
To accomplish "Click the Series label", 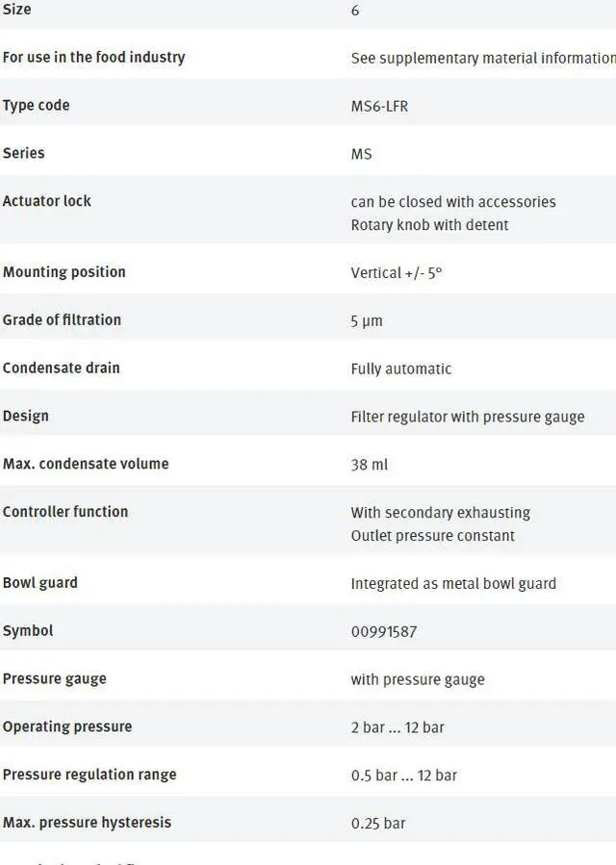I will click(x=23, y=153).
